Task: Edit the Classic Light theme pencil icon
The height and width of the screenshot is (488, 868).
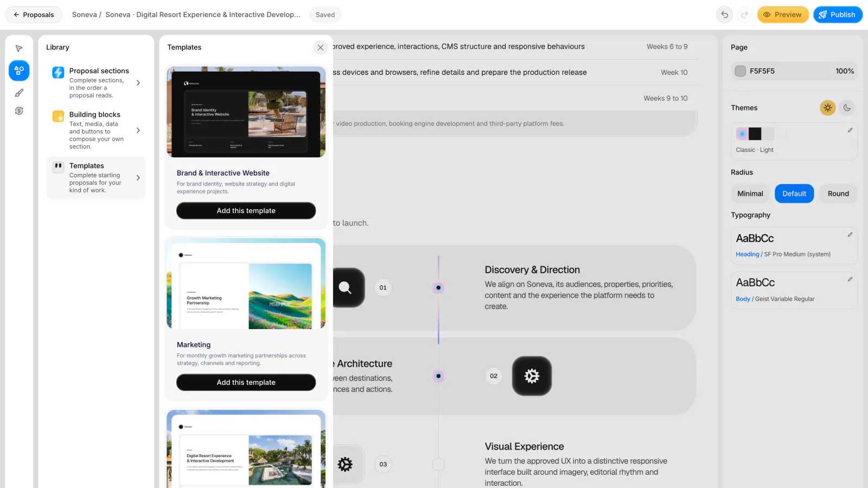Action: 850,130
